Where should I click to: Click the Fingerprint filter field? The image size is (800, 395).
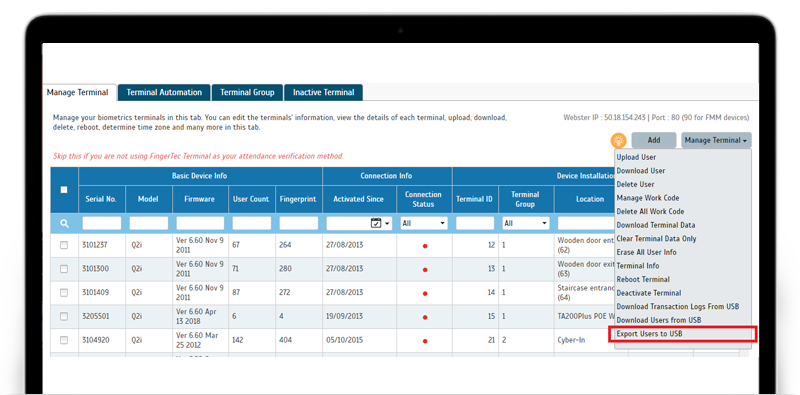298,224
